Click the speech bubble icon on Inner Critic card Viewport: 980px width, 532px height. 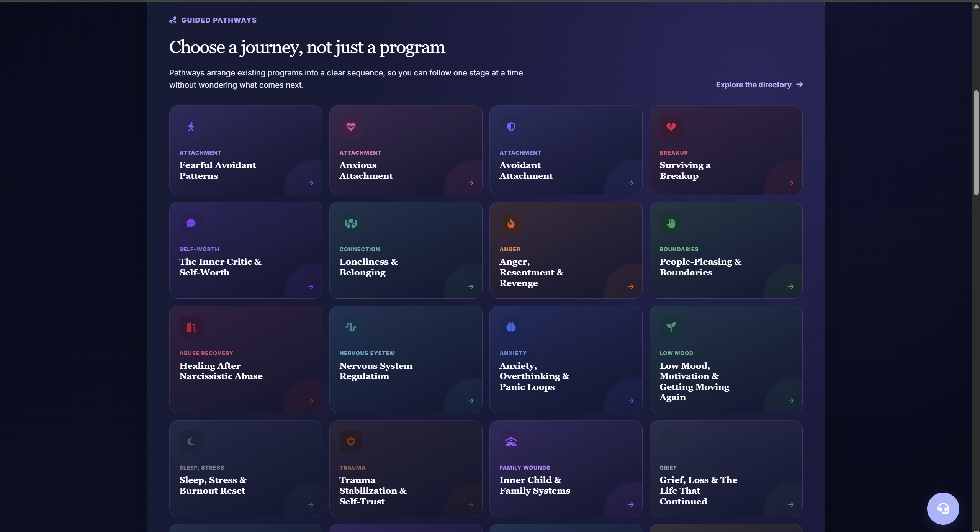tap(191, 223)
